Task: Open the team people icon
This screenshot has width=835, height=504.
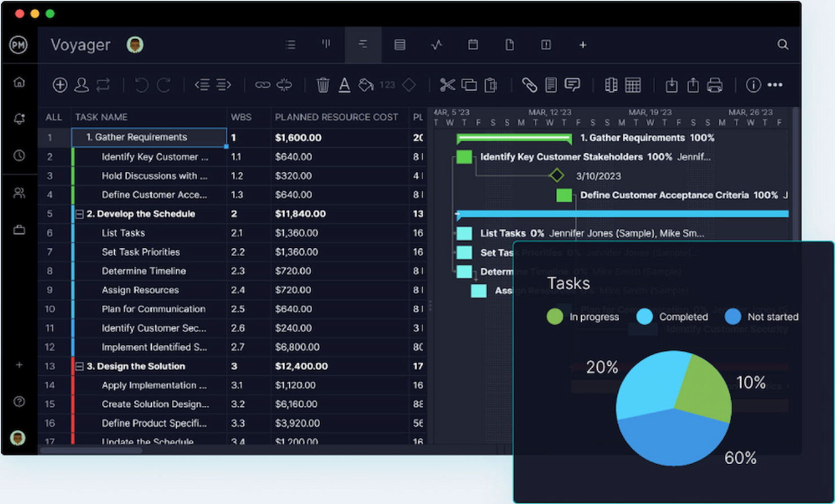Action: (19, 193)
